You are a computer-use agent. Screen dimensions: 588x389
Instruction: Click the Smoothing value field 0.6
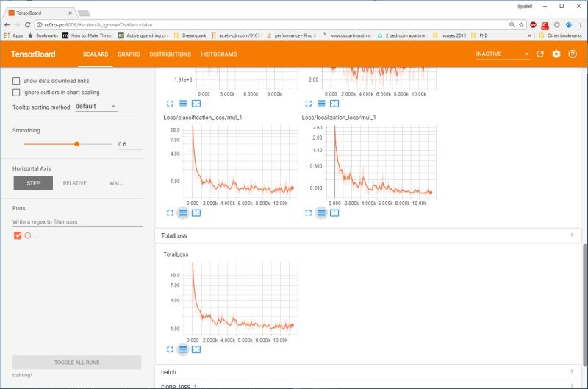point(130,144)
